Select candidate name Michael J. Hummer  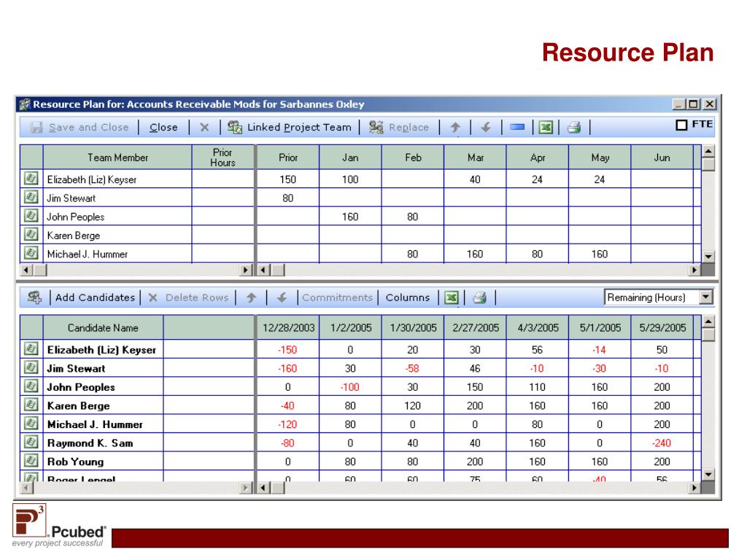(x=95, y=424)
